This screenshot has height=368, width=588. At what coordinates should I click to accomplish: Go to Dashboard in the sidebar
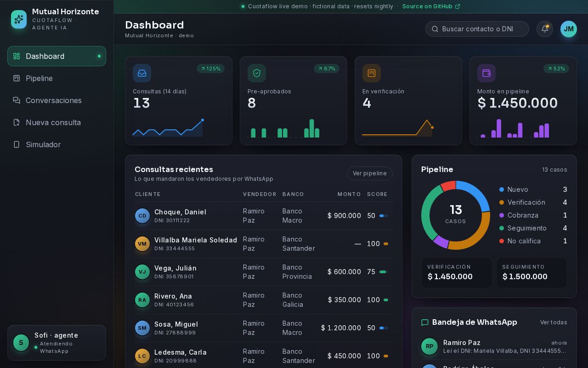pos(57,56)
